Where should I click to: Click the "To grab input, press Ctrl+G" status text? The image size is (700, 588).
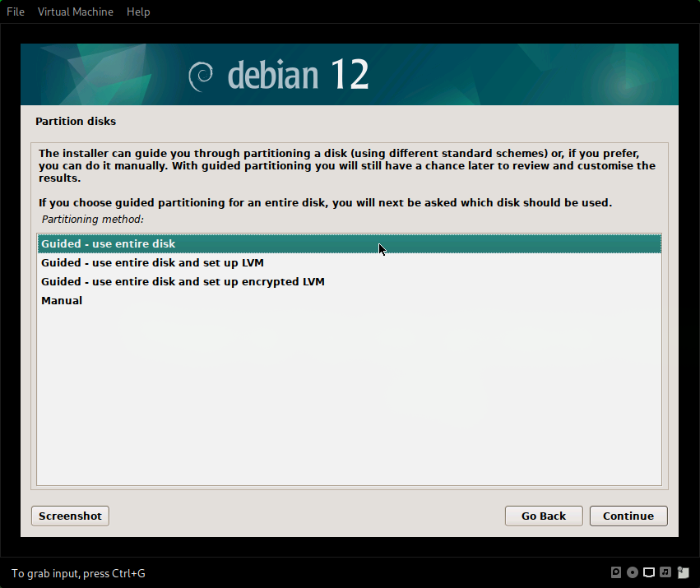(x=78, y=573)
